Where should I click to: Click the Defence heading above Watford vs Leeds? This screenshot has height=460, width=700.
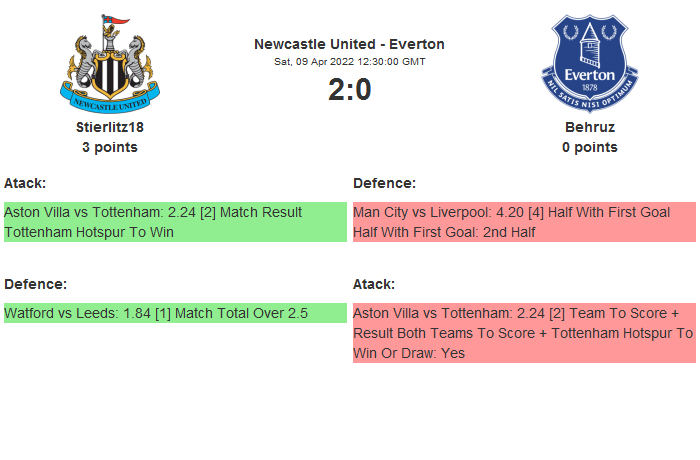coord(36,284)
